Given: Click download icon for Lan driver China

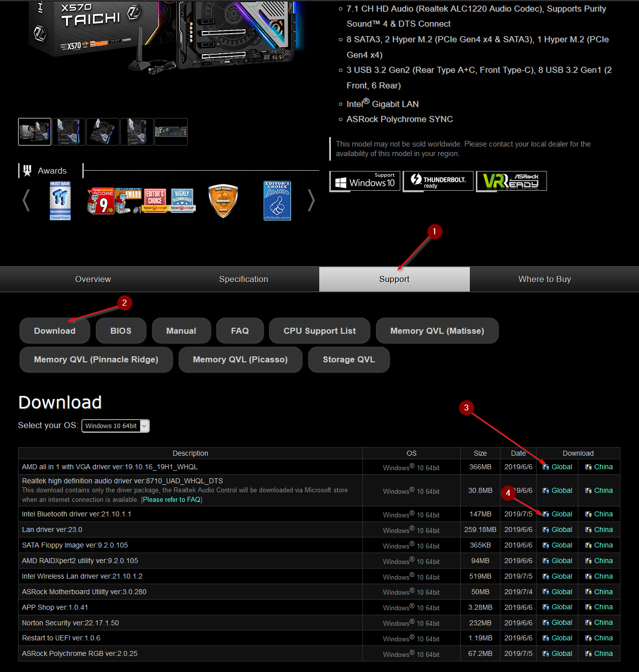Looking at the screenshot, I should point(588,530).
